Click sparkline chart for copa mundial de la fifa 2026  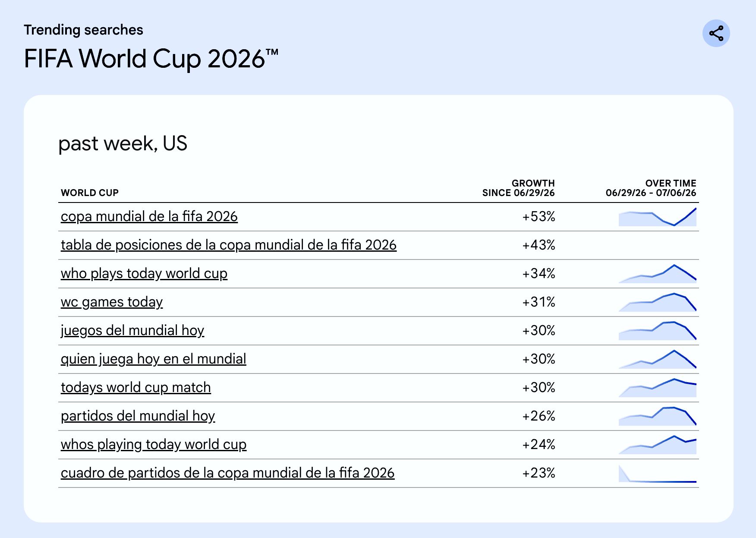(x=658, y=217)
